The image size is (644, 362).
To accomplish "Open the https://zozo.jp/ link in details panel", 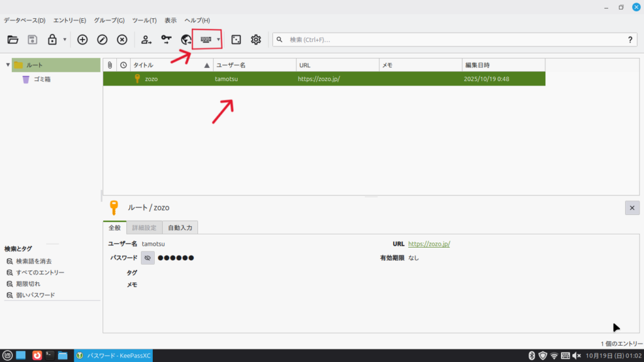I will [x=429, y=244].
